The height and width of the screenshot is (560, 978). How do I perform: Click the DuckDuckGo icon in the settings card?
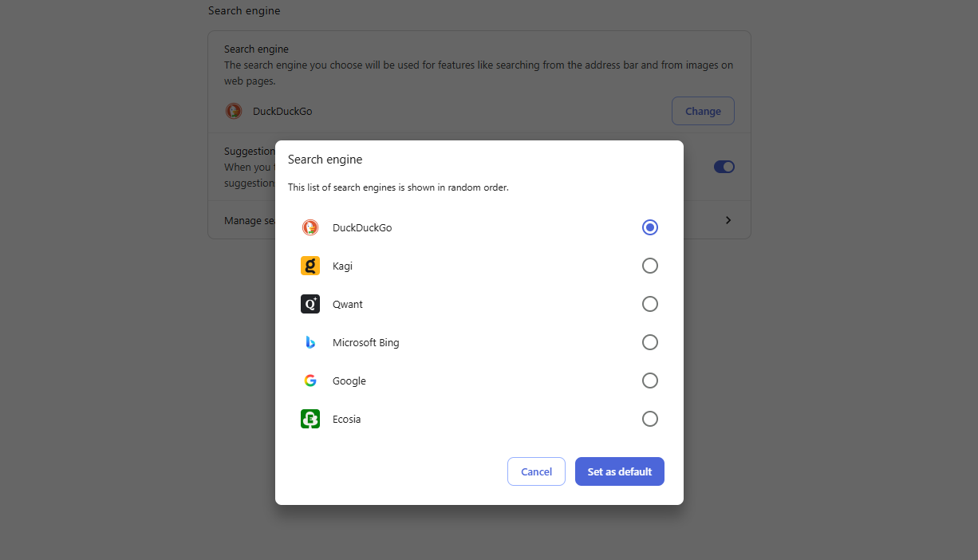[234, 111]
